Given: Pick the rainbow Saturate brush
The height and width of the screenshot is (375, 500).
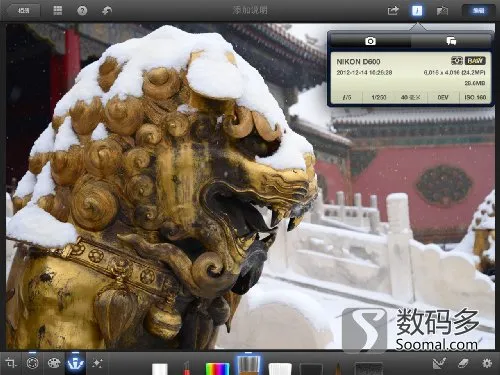Looking at the screenshot, I should click(x=217, y=369).
